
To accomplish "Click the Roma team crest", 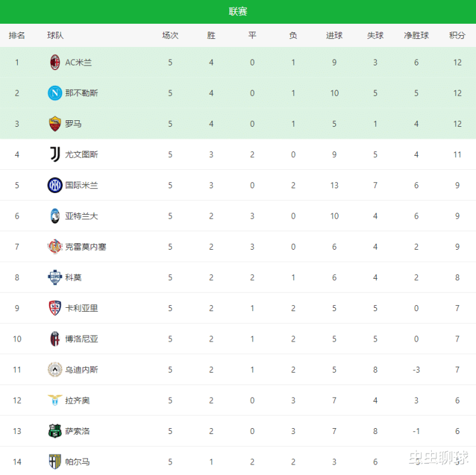I will pos(55,124).
